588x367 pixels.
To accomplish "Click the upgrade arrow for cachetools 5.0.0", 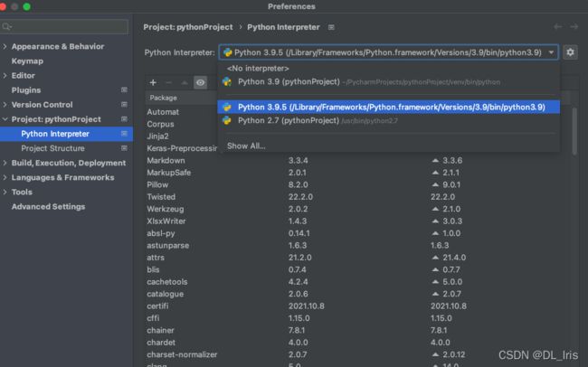I will coord(435,281).
